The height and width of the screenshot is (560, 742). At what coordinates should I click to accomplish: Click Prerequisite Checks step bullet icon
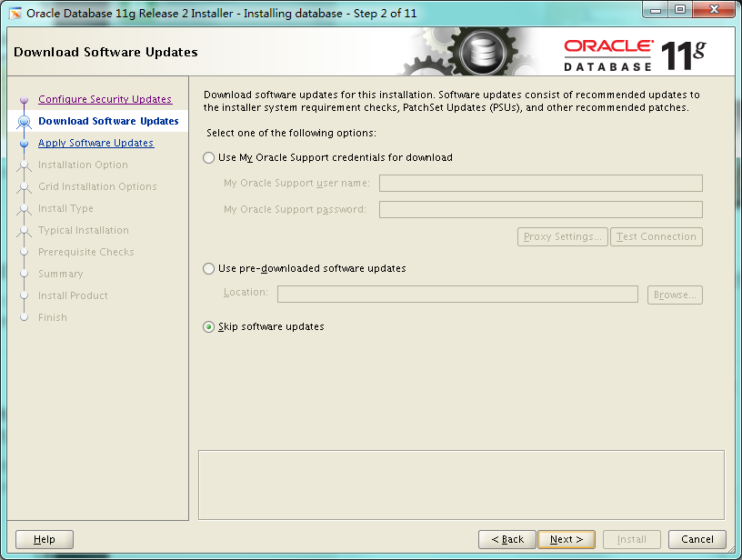(x=25, y=252)
